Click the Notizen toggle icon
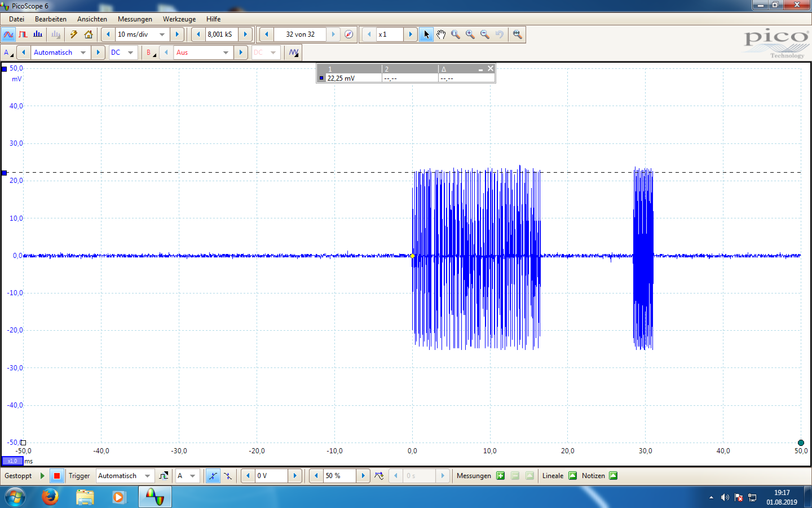 [613, 476]
